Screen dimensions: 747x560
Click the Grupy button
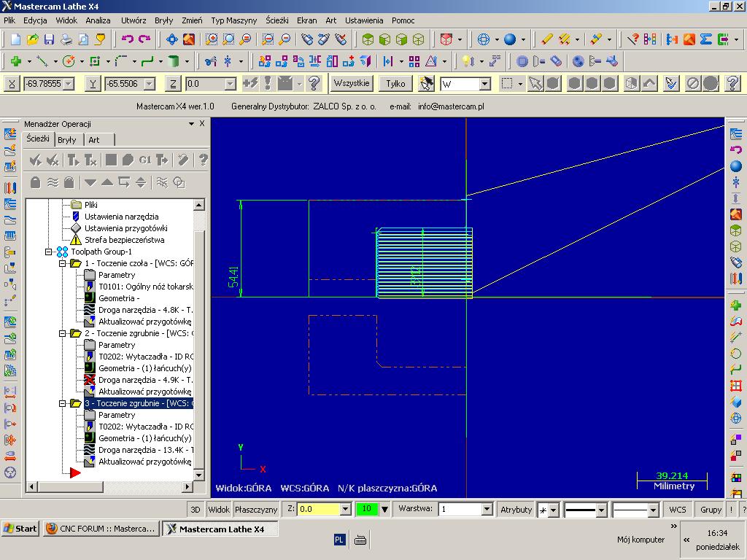tap(711, 510)
